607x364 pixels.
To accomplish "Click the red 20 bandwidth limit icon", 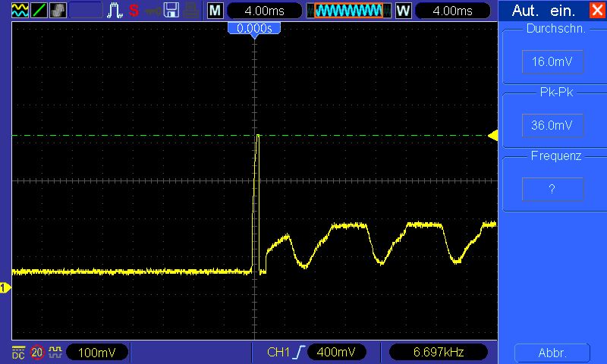I will (x=37, y=353).
